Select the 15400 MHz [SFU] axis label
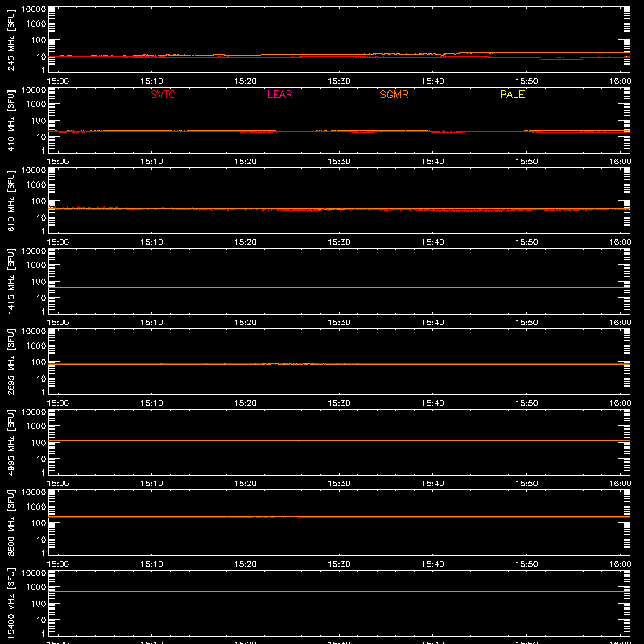Image resolution: width=644 pixels, height=644 pixels. tap(10, 603)
